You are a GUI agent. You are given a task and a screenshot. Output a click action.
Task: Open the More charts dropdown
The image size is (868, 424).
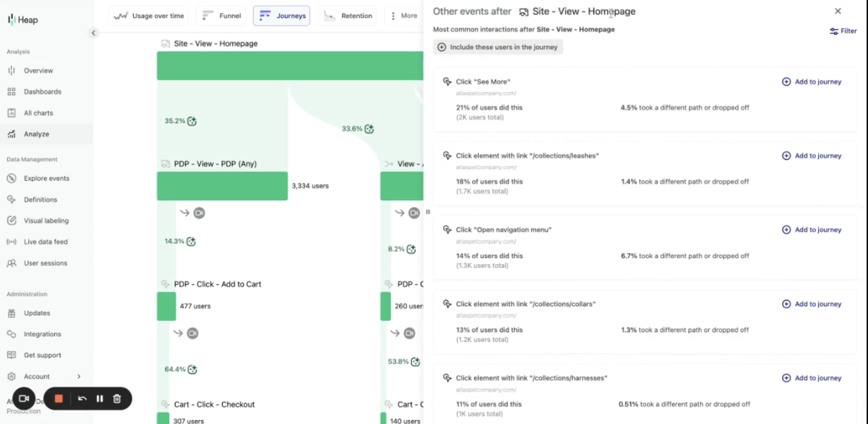(404, 16)
